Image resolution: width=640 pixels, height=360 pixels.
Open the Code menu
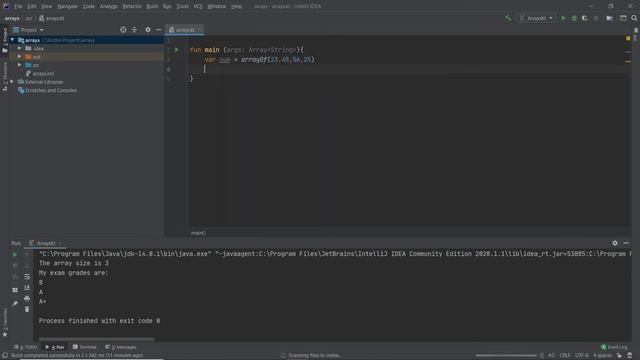(x=89, y=6)
